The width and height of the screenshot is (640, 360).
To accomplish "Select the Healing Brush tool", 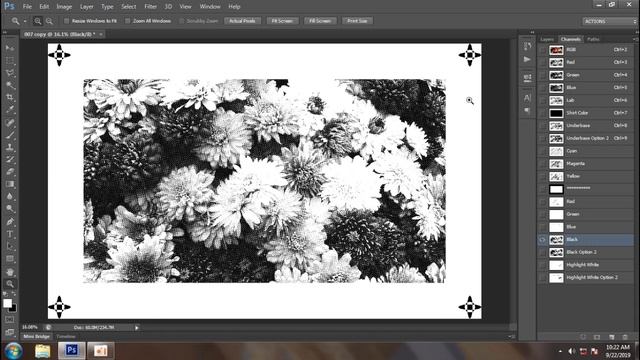I will click(x=10, y=122).
